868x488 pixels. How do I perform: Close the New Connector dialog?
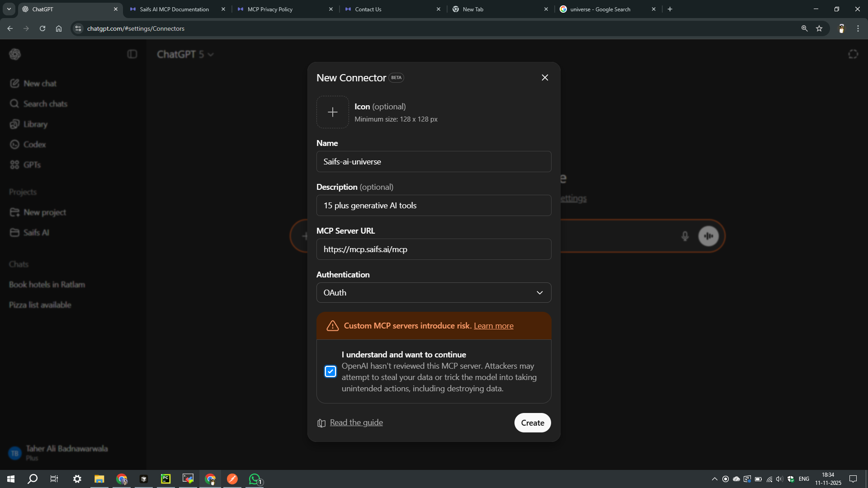pyautogui.click(x=545, y=78)
